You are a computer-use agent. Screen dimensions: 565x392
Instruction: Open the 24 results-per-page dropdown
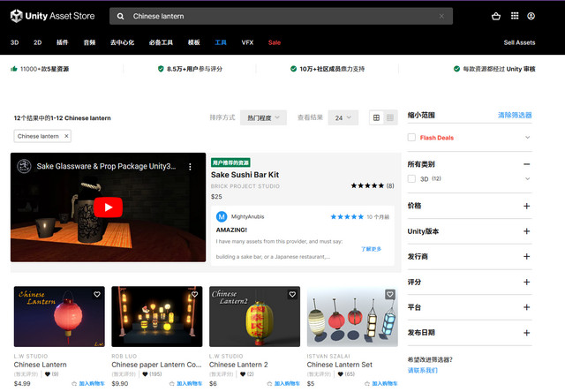343,117
